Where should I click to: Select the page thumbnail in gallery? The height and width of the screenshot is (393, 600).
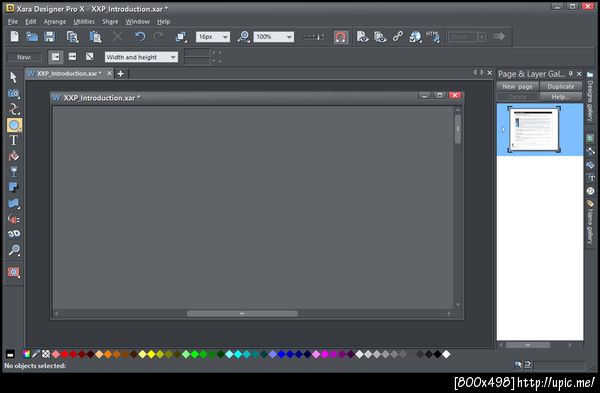[534, 129]
